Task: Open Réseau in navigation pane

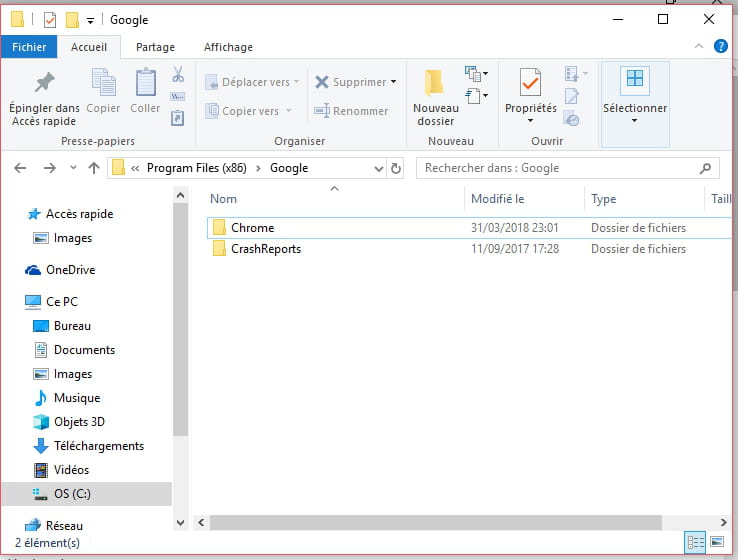Action: coord(64,526)
